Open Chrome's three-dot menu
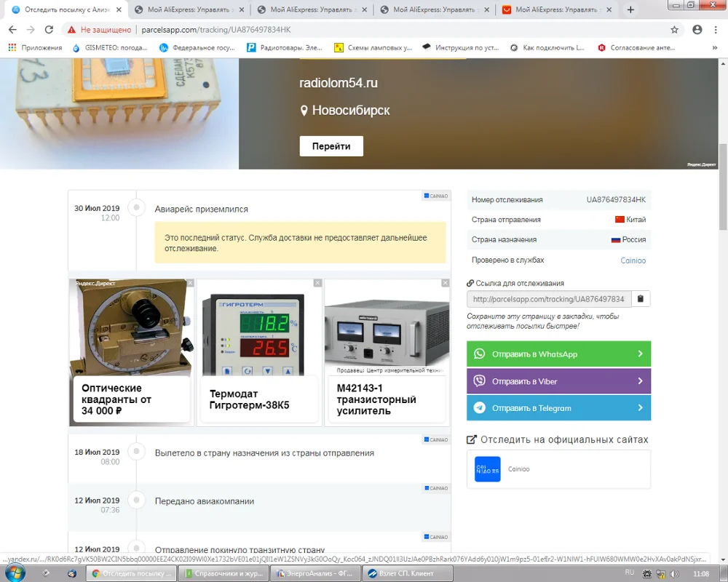This screenshot has height=582, width=728. coord(716,30)
